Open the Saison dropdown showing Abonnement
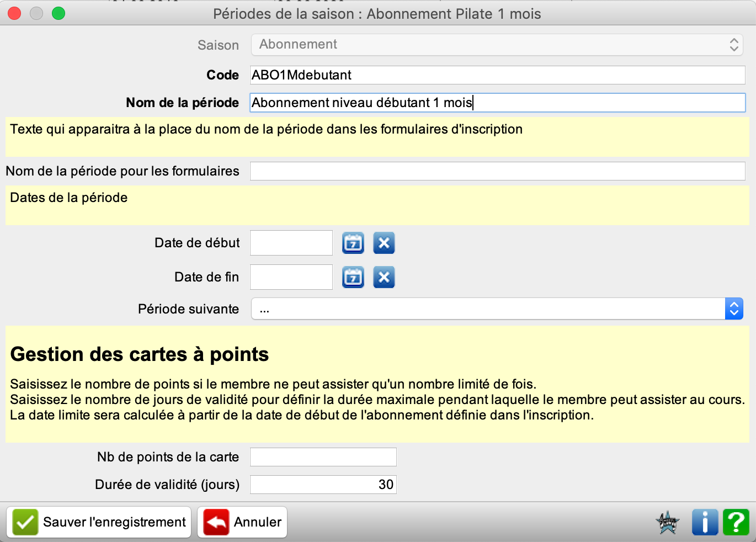The width and height of the screenshot is (756, 542). (x=497, y=45)
